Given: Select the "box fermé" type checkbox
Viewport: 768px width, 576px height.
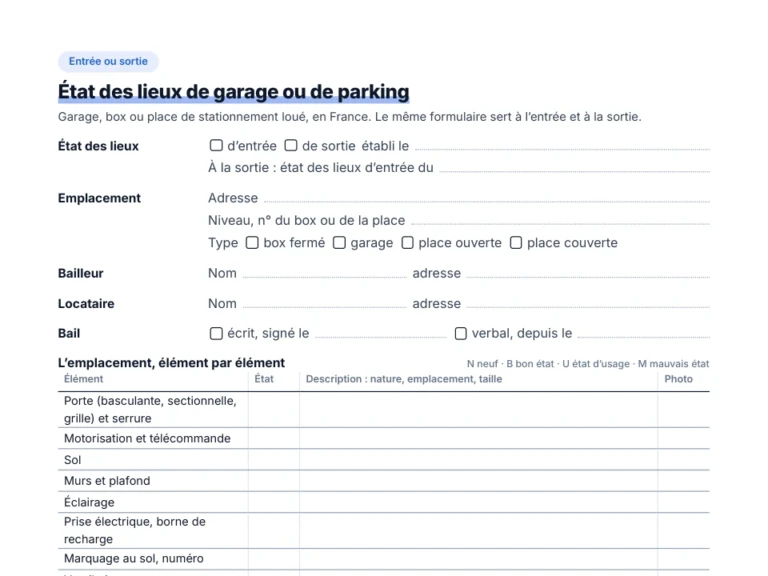Looking at the screenshot, I should [x=252, y=242].
